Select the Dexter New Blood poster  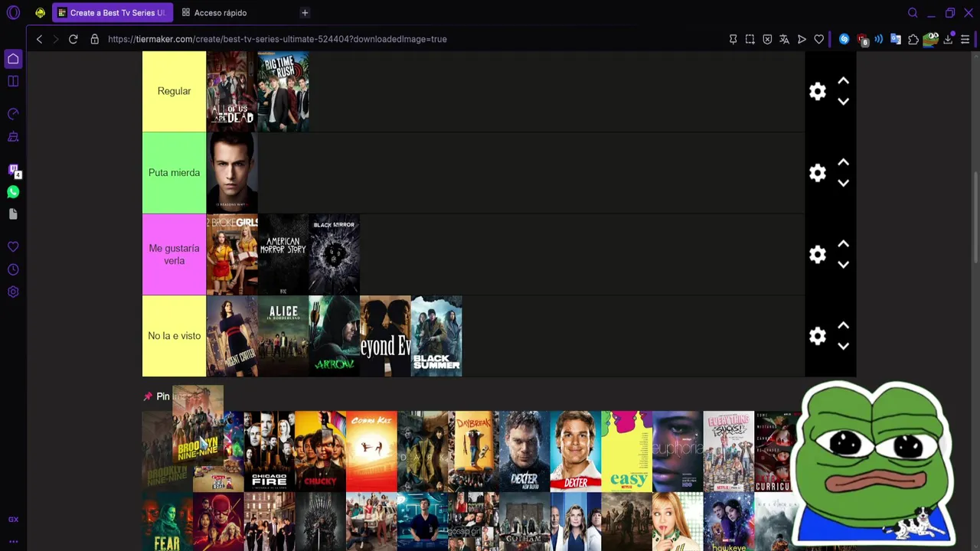pyautogui.click(x=524, y=452)
